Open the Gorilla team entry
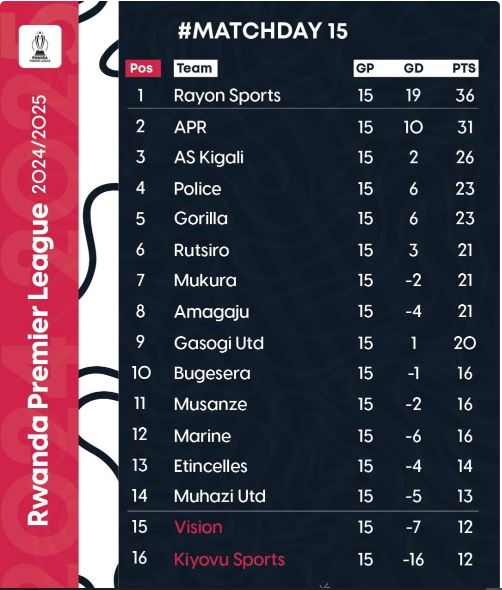The width and height of the screenshot is (502, 590). [x=201, y=219]
